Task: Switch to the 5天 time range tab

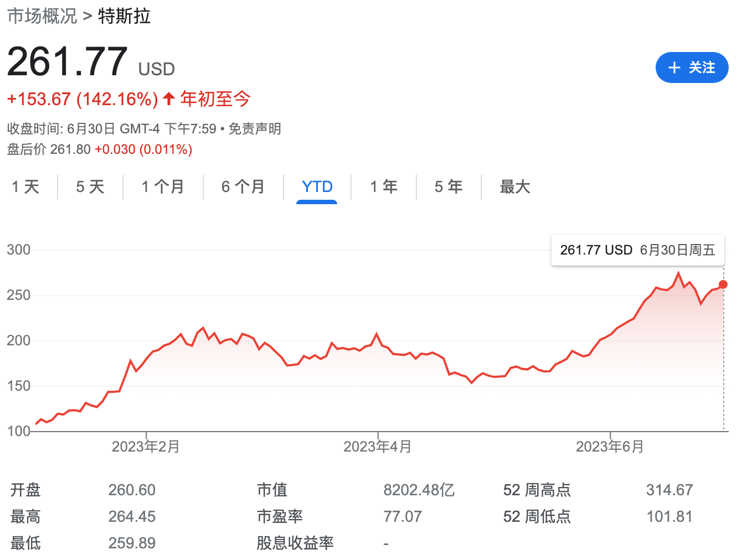Action: click(x=90, y=187)
